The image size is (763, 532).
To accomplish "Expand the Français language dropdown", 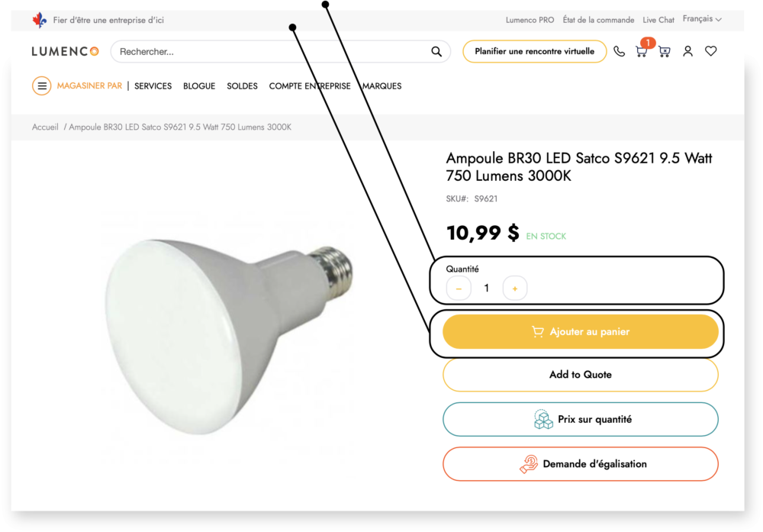I will click(x=702, y=19).
